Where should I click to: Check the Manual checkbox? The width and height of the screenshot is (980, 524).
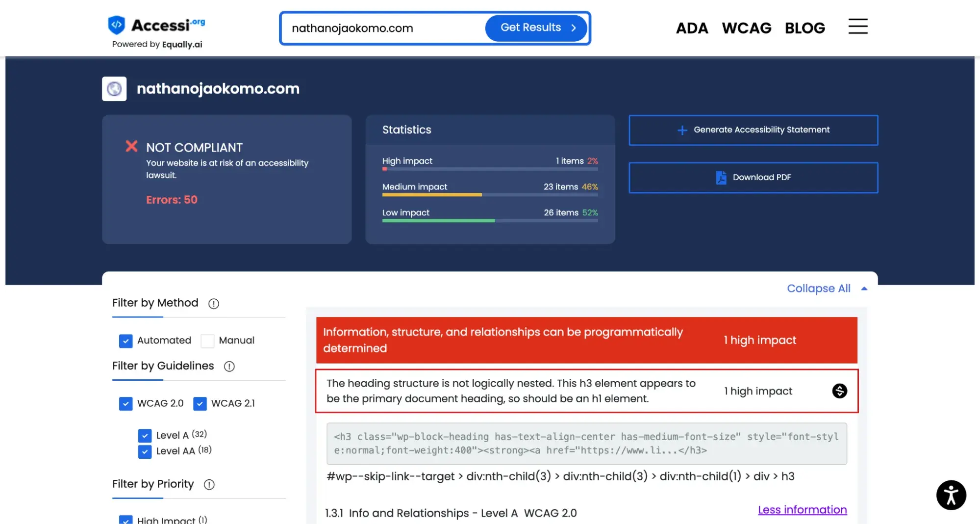click(207, 341)
